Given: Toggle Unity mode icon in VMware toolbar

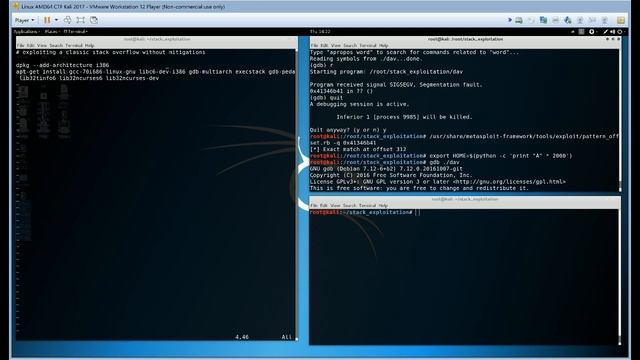Looking at the screenshot, I should [x=94, y=20].
